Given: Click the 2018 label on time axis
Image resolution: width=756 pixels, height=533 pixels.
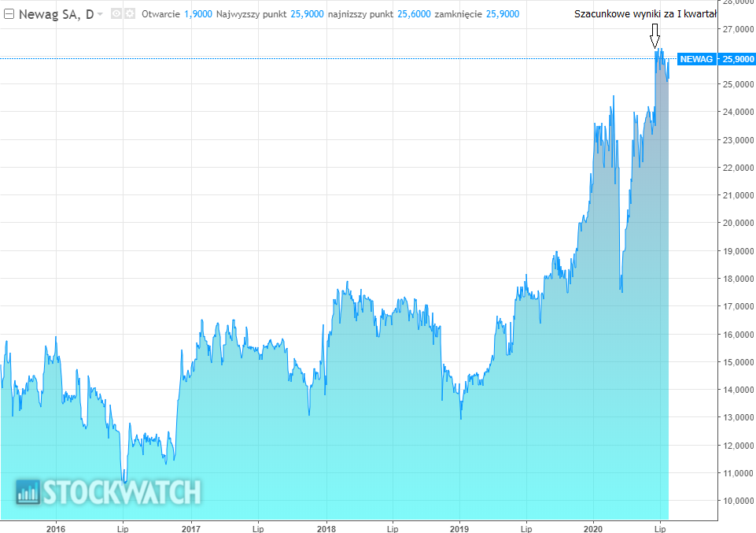Looking at the screenshot, I should 326,528.
